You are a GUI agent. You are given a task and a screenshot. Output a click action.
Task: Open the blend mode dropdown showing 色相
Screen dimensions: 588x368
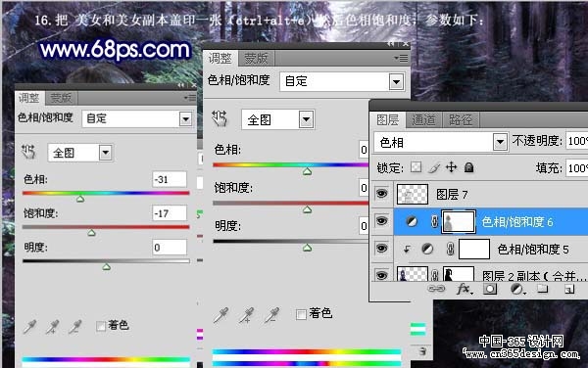(441, 142)
